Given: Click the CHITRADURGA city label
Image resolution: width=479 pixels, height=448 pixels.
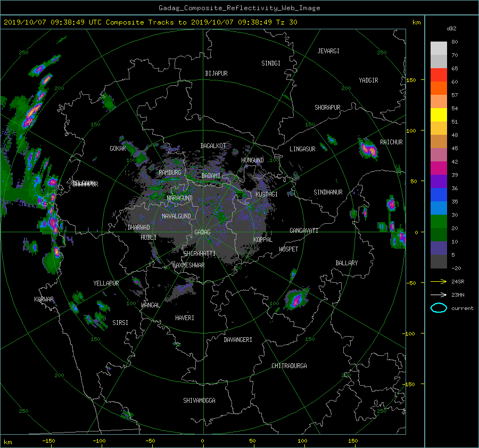Looking at the screenshot, I should coord(289,366).
